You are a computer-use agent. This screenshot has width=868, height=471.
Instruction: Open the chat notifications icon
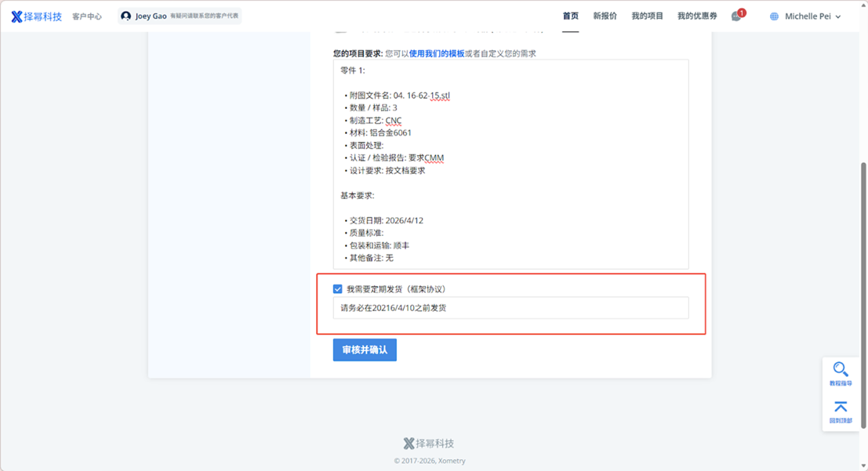736,16
